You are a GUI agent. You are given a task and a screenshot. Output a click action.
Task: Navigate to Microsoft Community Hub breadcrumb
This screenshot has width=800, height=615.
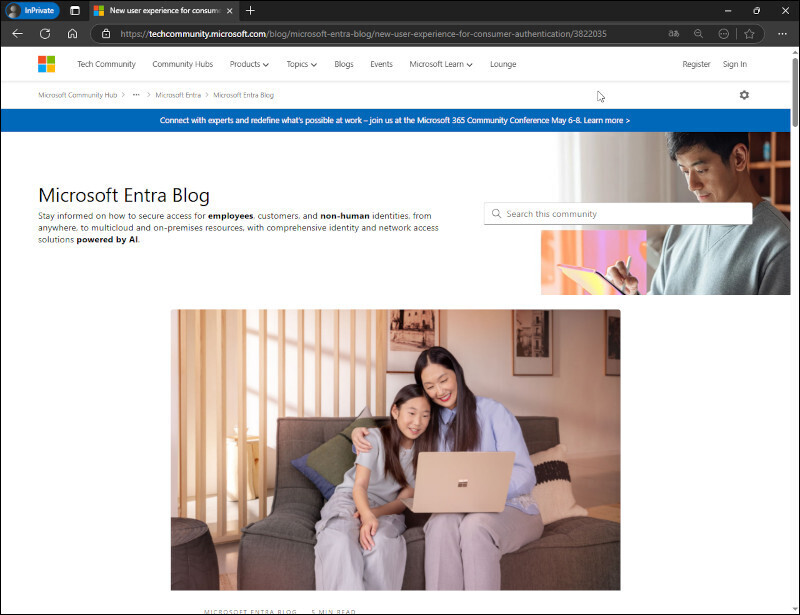78,95
